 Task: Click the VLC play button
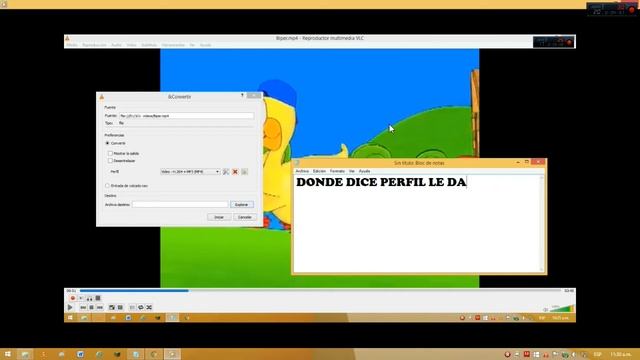(70, 307)
